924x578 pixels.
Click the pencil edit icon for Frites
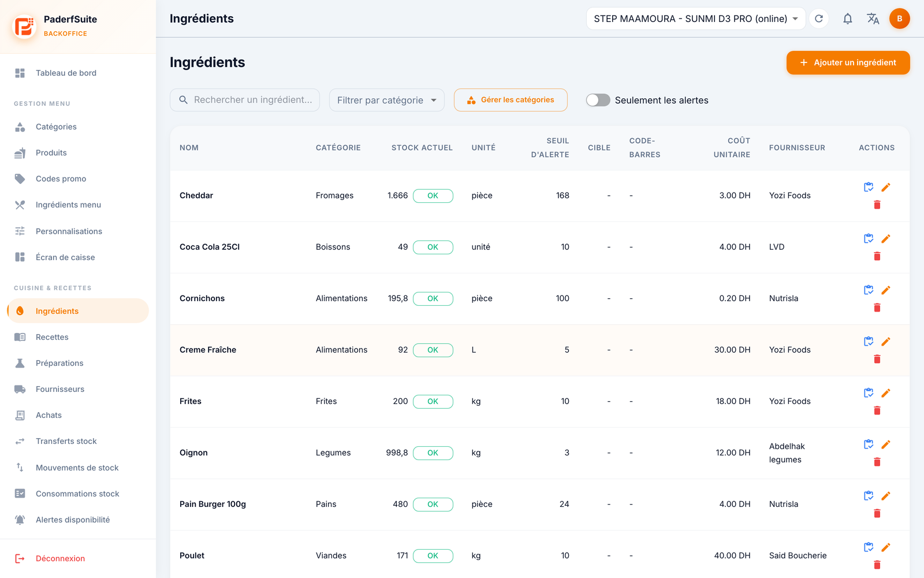click(x=886, y=393)
